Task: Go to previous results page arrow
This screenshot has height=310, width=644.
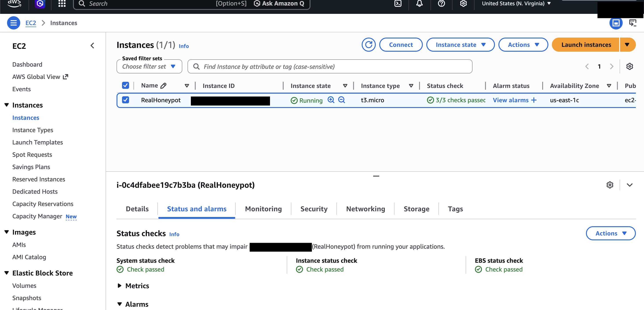Action: pyautogui.click(x=587, y=66)
